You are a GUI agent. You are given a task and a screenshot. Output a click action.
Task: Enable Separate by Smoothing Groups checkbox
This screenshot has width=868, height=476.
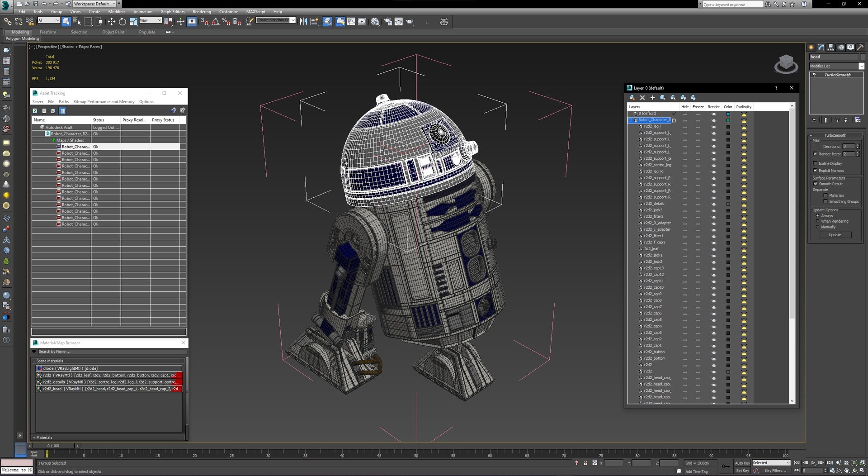point(826,202)
